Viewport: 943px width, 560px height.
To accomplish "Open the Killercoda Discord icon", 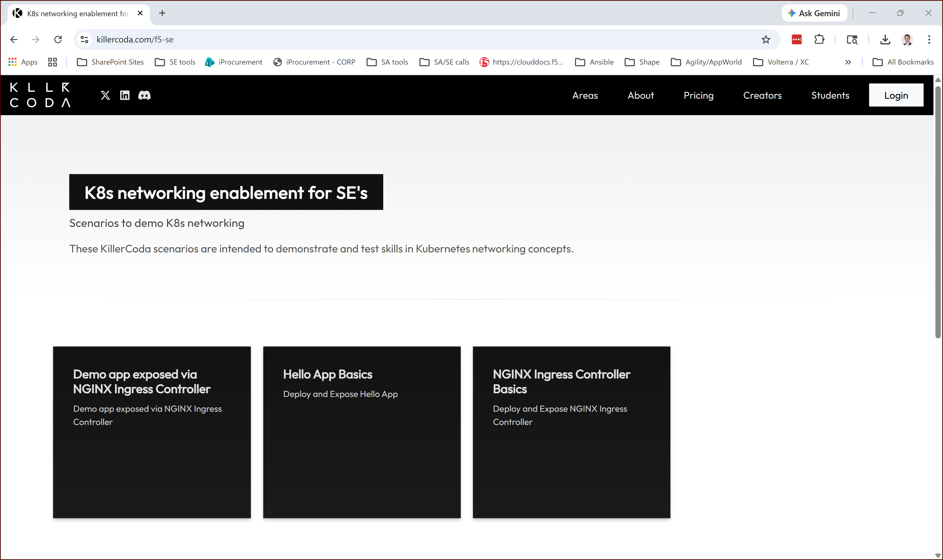I will point(144,95).
